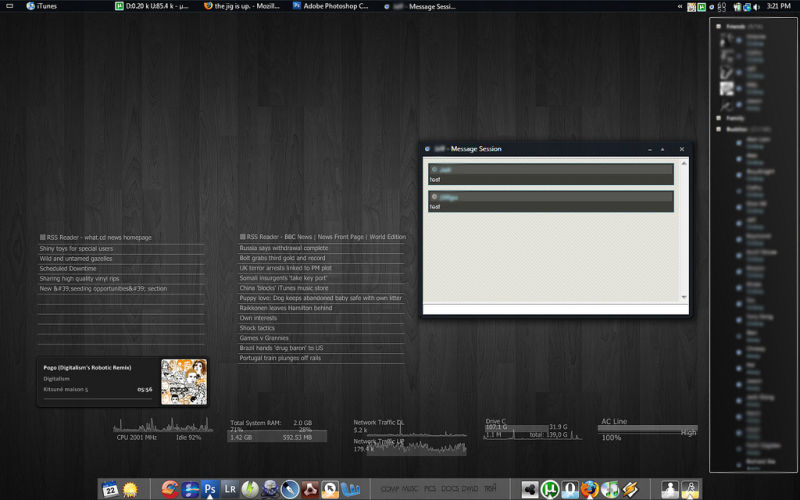This screenshot has width=800, height=500.
Task: Click the Message Session scrollbar down arrow
Action: tap(684, 297)
